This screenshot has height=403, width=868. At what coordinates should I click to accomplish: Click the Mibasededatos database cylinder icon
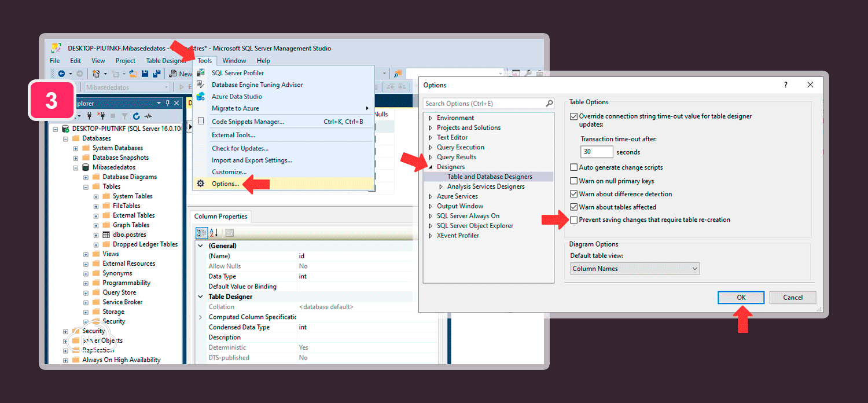tap(86, 167)
